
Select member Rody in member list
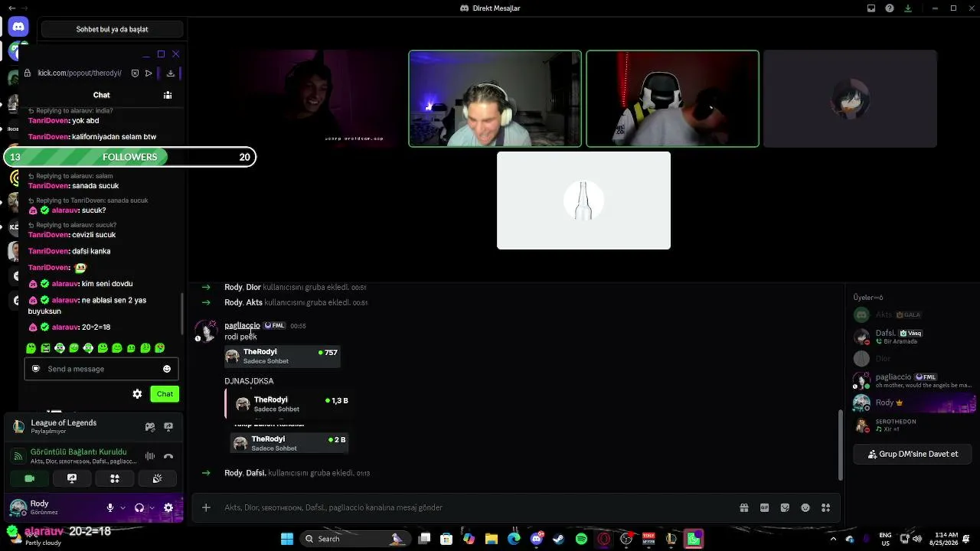913,403
